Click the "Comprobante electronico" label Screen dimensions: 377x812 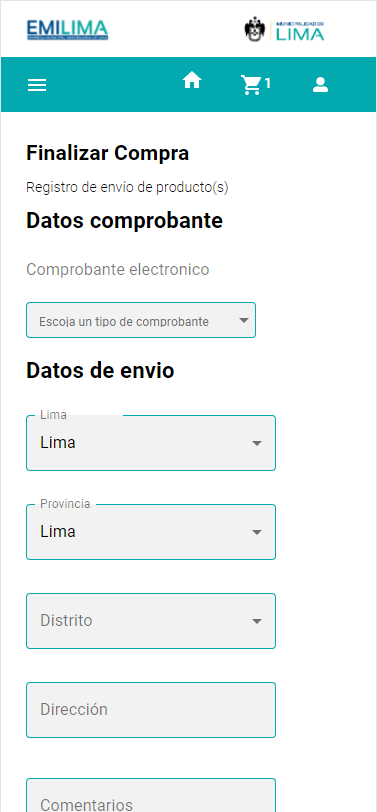118,269
